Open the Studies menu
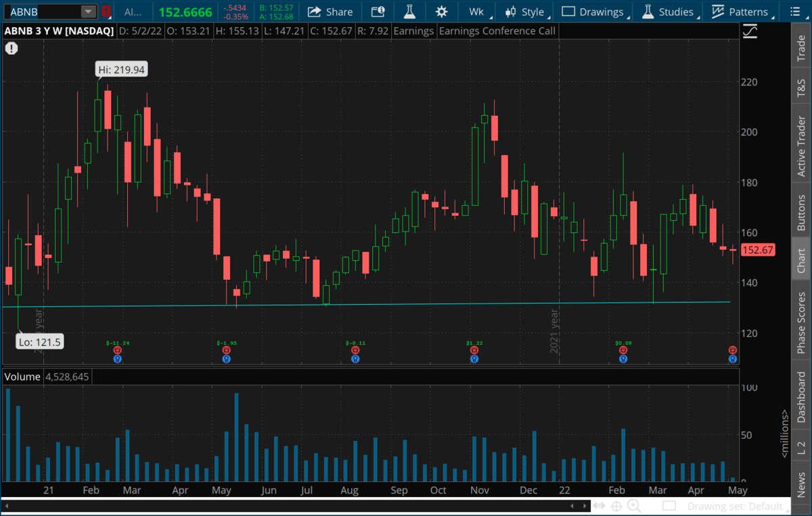 [x=669, y=12]
